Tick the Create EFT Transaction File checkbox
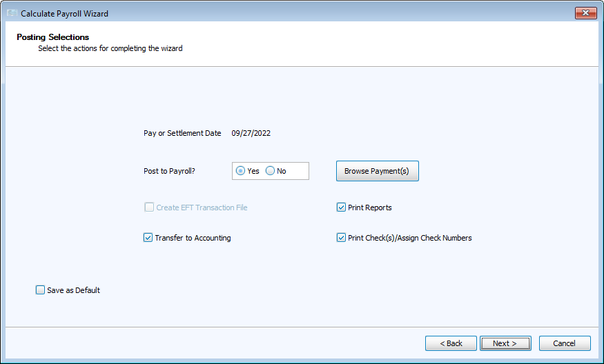Viewport: 604px width, 364px height. [149, 208]
